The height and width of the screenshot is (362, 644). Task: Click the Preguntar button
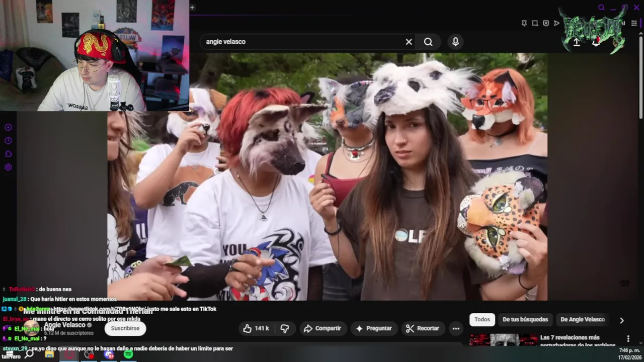(x=373, y=328)
